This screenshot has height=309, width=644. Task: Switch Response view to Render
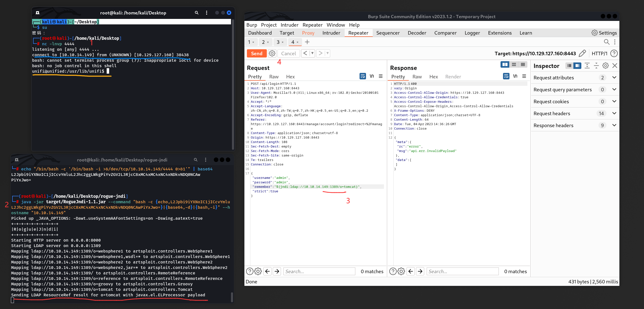coord(453,77)
